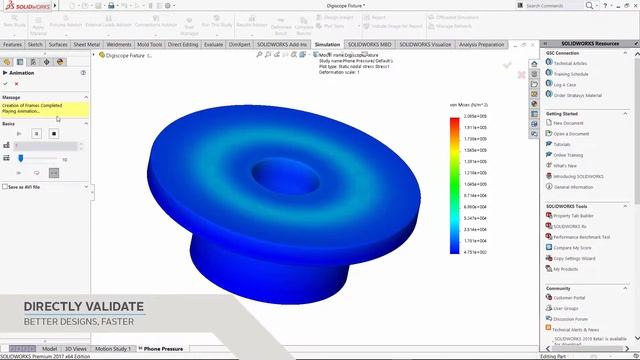Click the Print icon in title toolbar
640x360 pixels.
pos(111,6)
